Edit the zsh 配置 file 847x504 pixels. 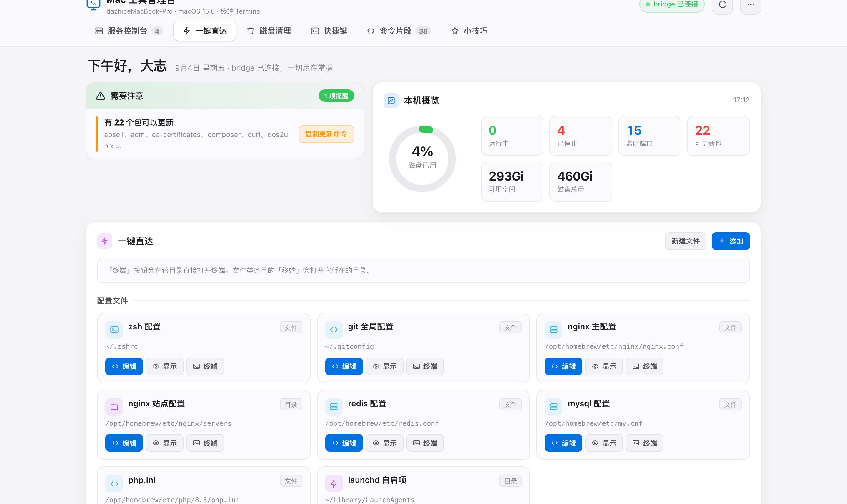pos(124,366)
